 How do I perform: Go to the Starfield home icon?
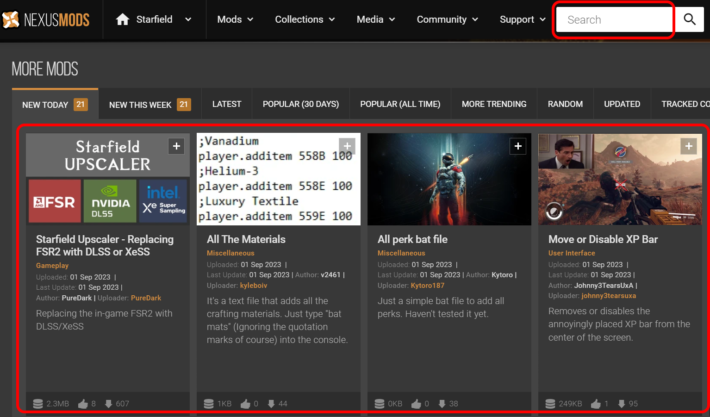click(x=123, y=19)
